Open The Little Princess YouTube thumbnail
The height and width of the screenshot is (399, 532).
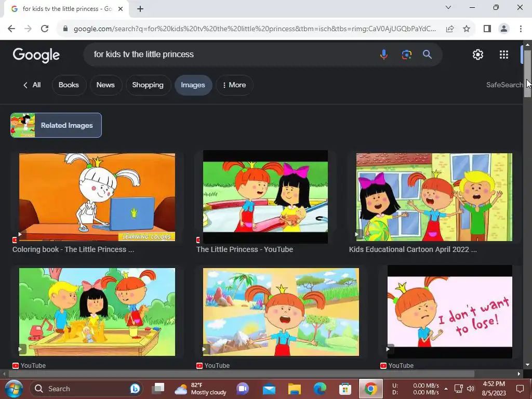pos(265,197)
